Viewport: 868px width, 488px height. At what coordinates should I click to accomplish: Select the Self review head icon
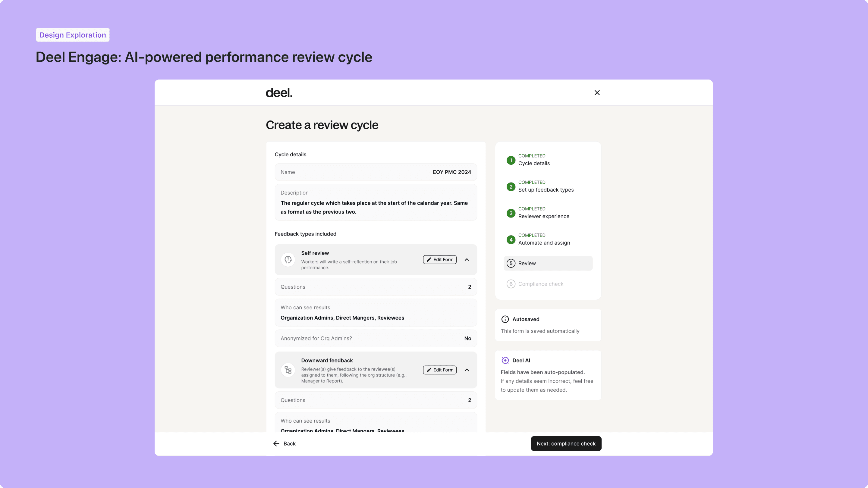click(x=288, y=260)
